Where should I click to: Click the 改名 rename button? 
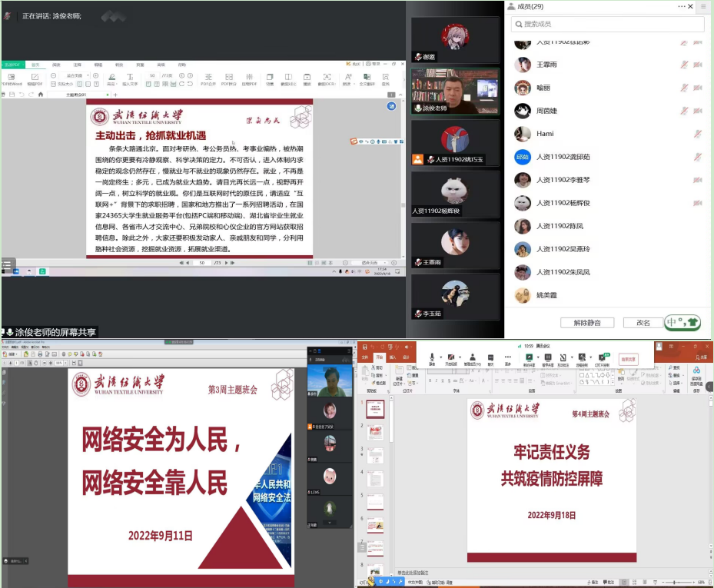pyautogui.click(x=637, y=323)
